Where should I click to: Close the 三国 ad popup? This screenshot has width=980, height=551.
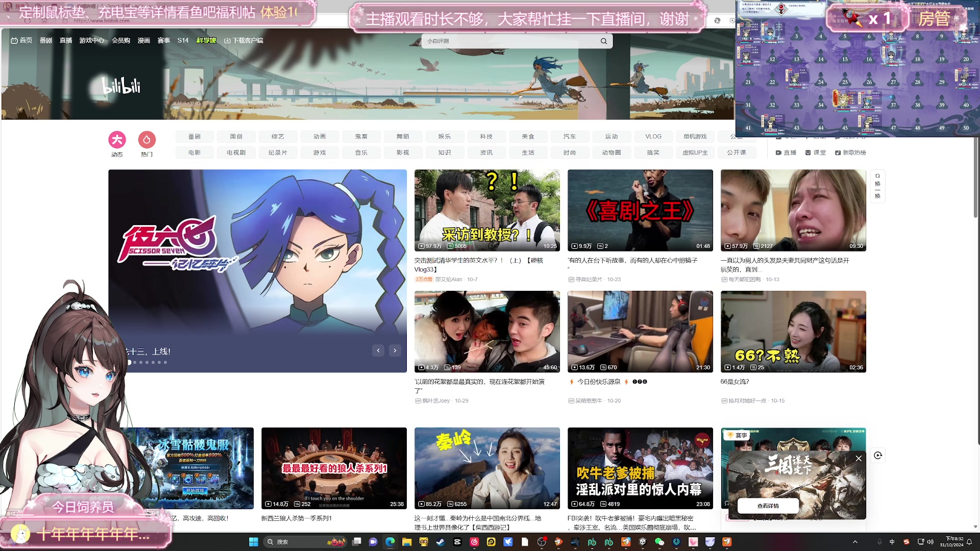pyautogui.click(x=859, y=459)
